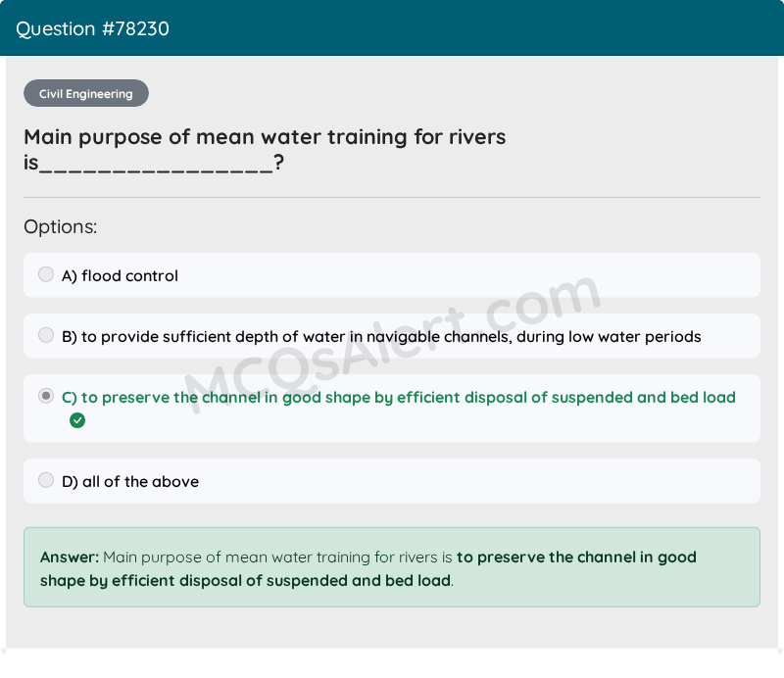The image size is (784, 678).
Task: Click the option D answer card
Action: click(x=392, y=481)
